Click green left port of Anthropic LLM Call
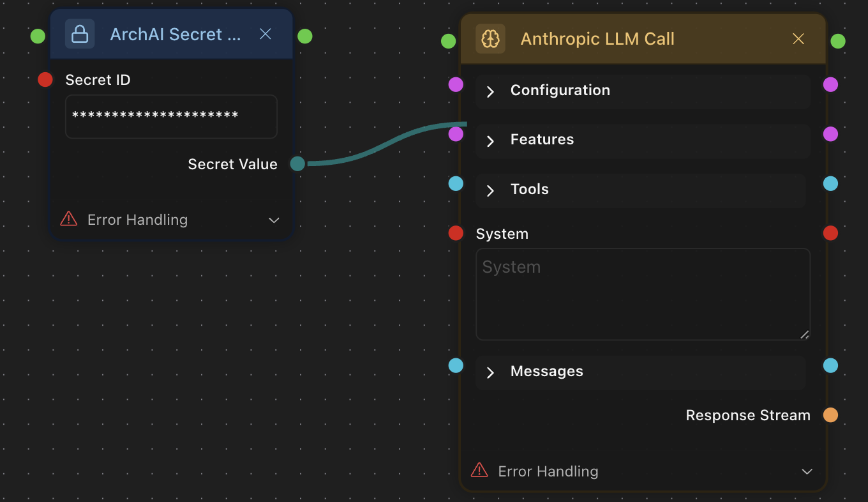 point(449,42)
